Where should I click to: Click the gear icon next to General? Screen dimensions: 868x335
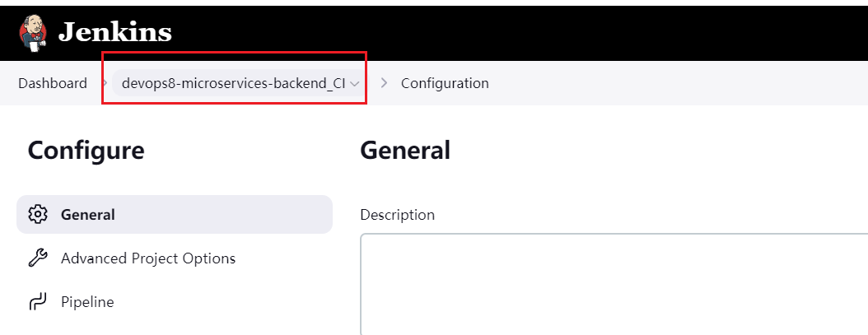38,214
